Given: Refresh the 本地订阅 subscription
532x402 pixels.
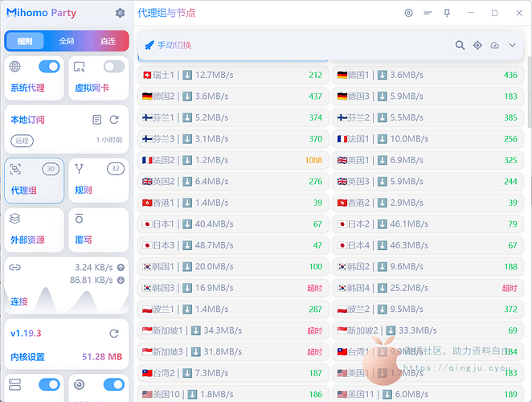Looking at the screenshot, I should [x=114, y=120].
